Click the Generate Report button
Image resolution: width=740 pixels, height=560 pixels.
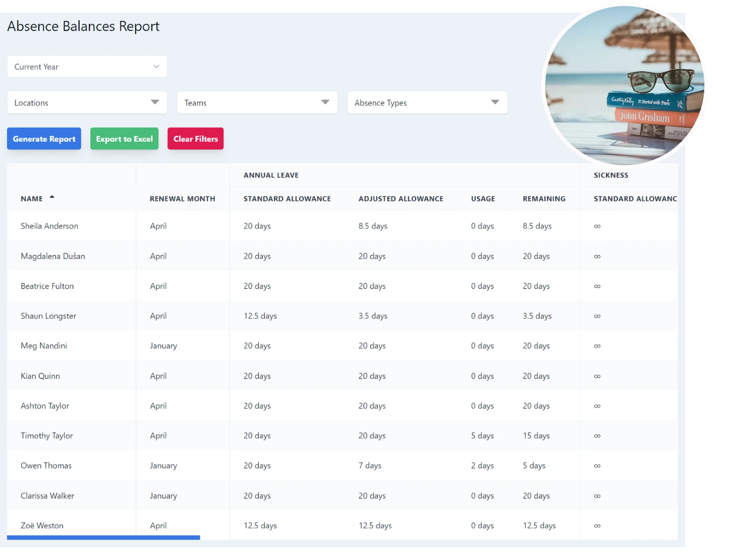click(44, 138)
